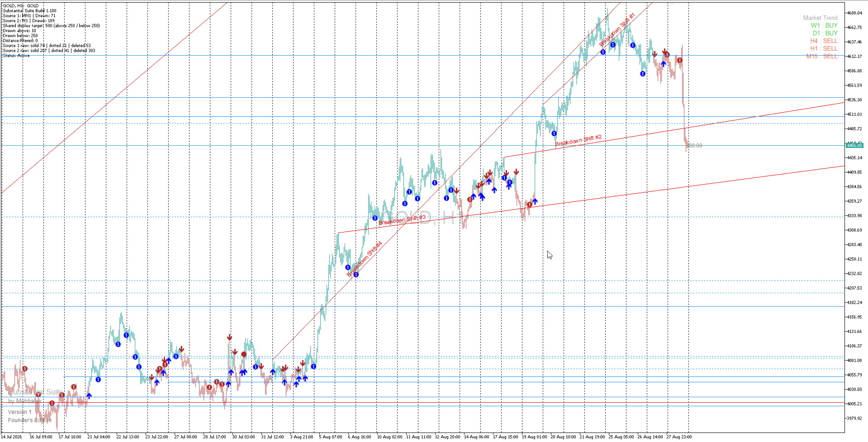Click the 'Source 1: MN1 | Drawn: 71' line

29,16
